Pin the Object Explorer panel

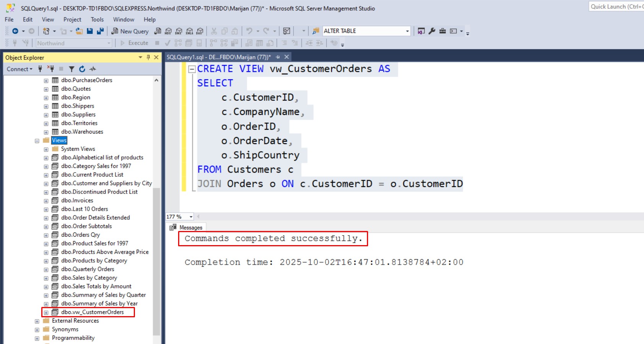[148, 57]
